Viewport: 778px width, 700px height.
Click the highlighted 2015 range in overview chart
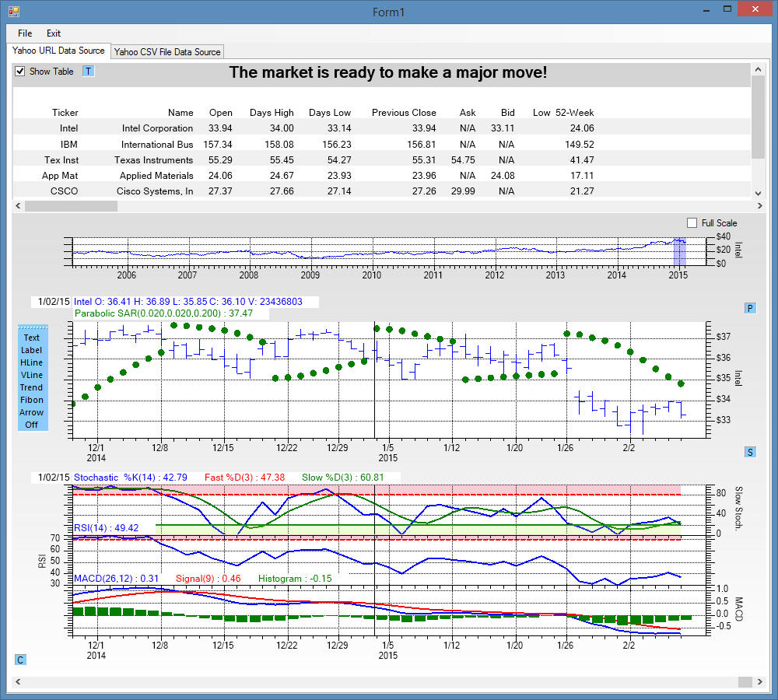coord(679,252)
